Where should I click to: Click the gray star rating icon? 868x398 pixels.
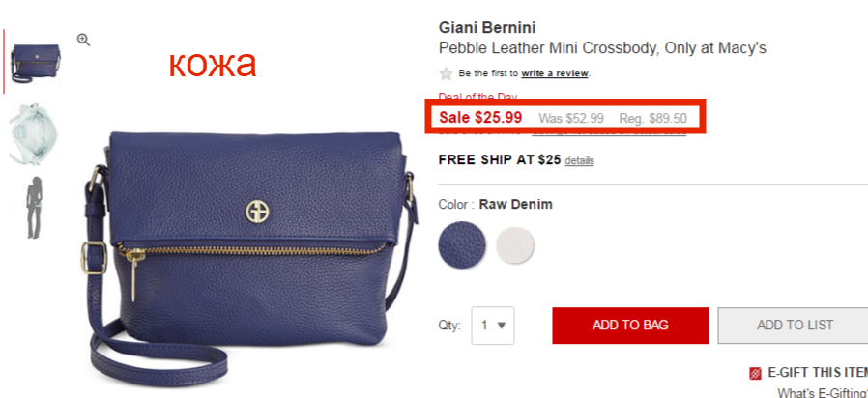[x=446, y=73]
